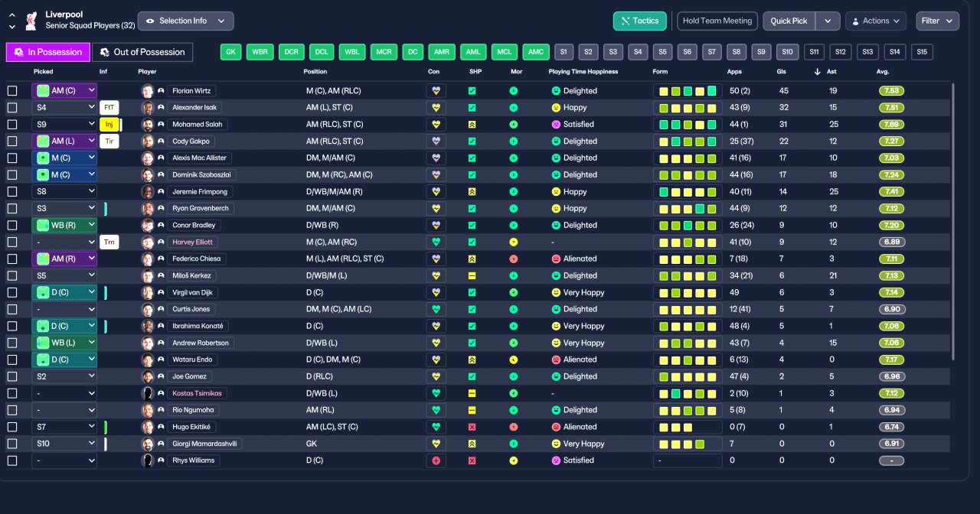Tick the checkbox for Ryan Gravenberch

point(12,208)
